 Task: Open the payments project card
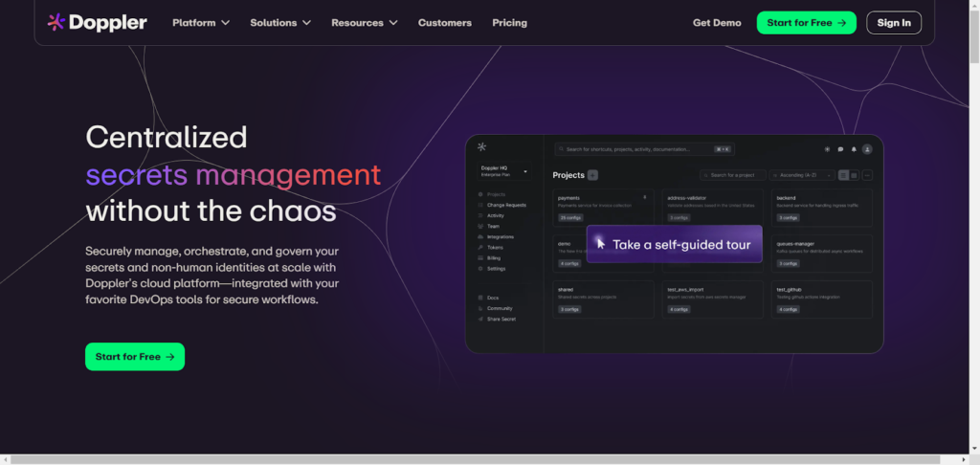click(603, 209)
